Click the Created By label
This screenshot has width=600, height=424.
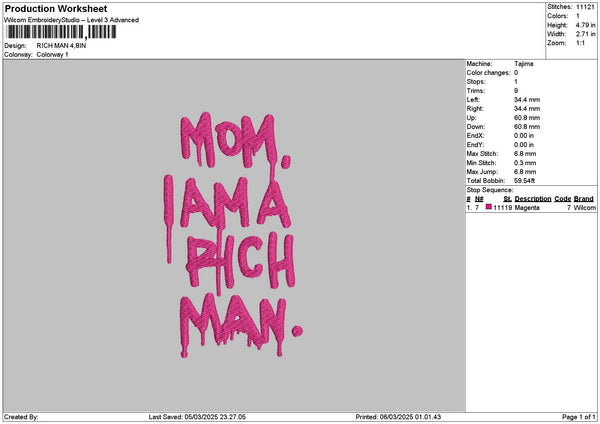click(x=21, y=417)
